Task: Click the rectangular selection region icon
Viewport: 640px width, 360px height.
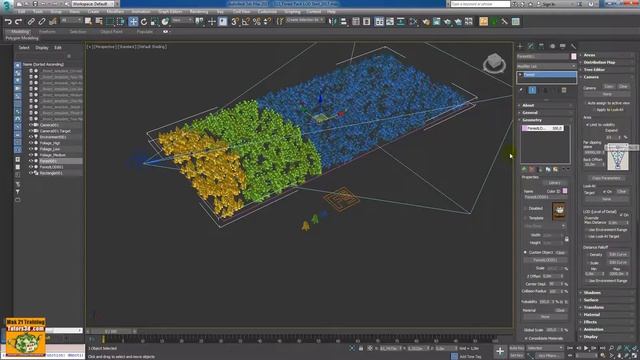Action: tap(110, 22)
